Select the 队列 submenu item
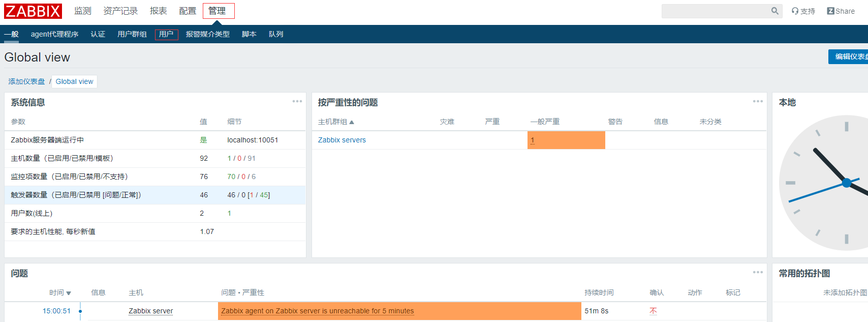This screenshot has height=322, width=868. (x=276, y=34)
